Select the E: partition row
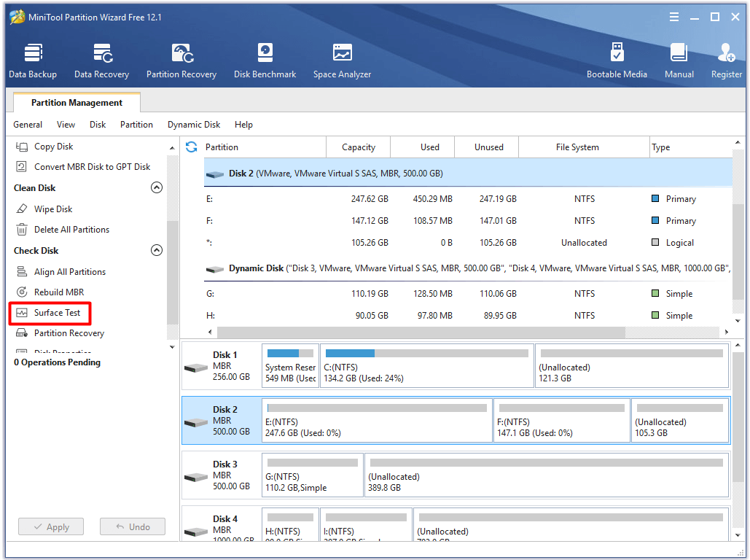 click(468, 198)
